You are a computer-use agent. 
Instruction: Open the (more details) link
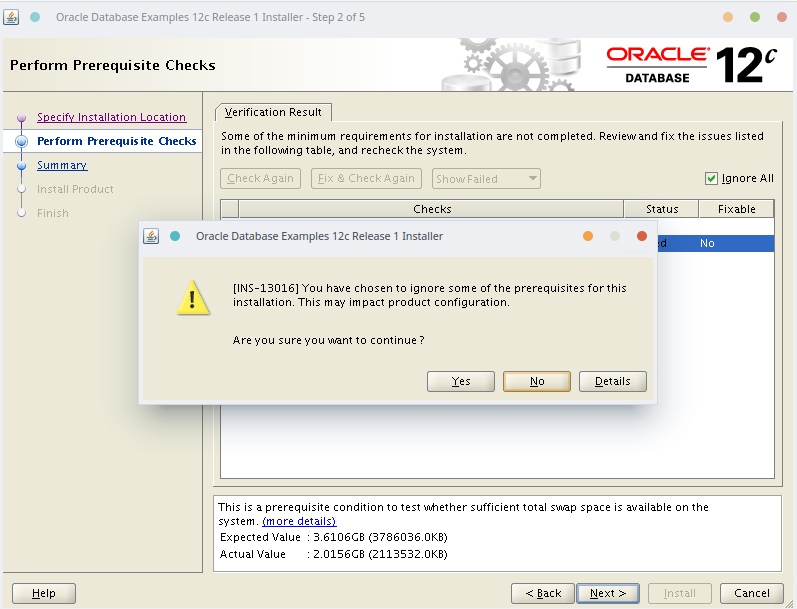click(299, 521)
